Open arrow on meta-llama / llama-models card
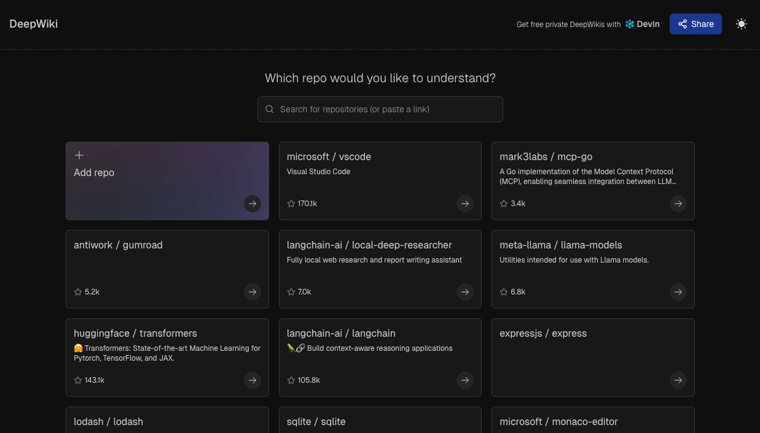 click(678, 292)
